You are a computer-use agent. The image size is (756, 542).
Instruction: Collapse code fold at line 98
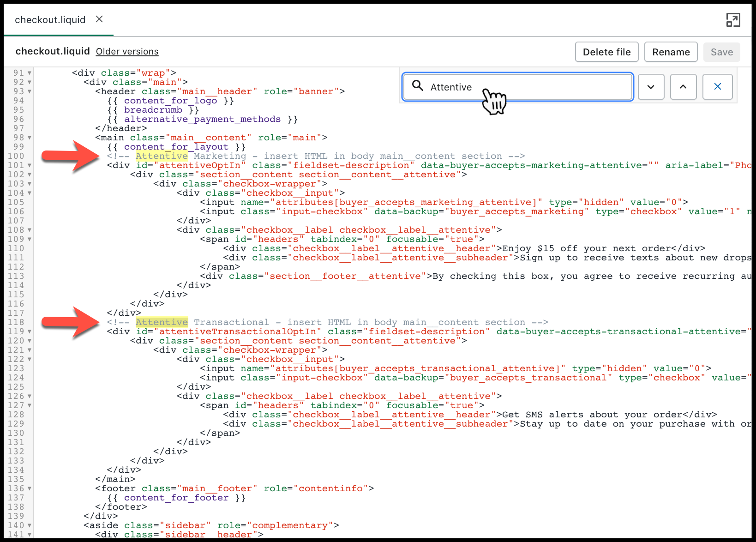tap(30, 138)
